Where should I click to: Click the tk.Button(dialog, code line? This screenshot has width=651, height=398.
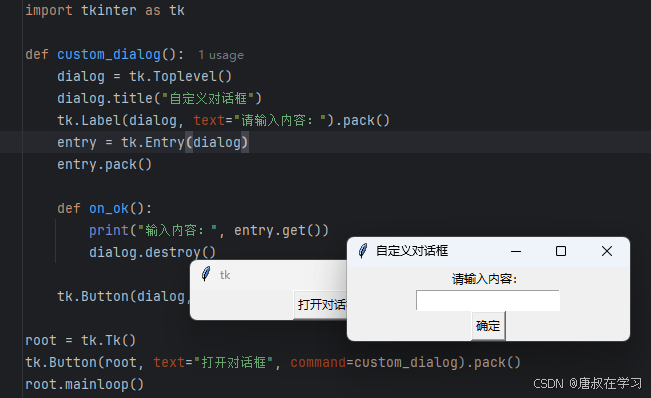124,296
